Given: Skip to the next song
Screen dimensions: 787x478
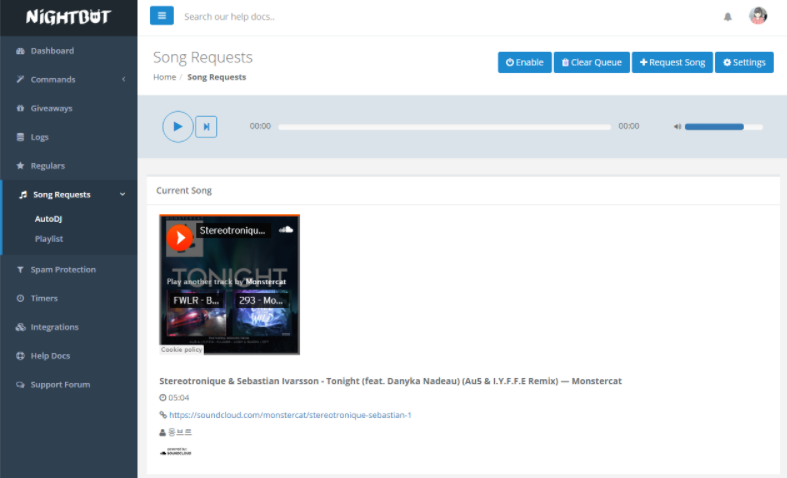Looking at the screenshot, I should pos(206,127).
